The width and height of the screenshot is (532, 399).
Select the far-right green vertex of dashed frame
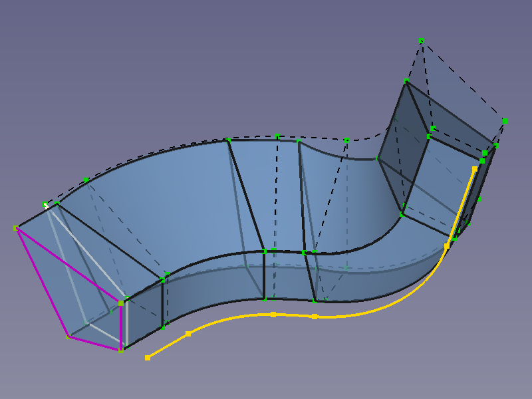pos(505,120)
